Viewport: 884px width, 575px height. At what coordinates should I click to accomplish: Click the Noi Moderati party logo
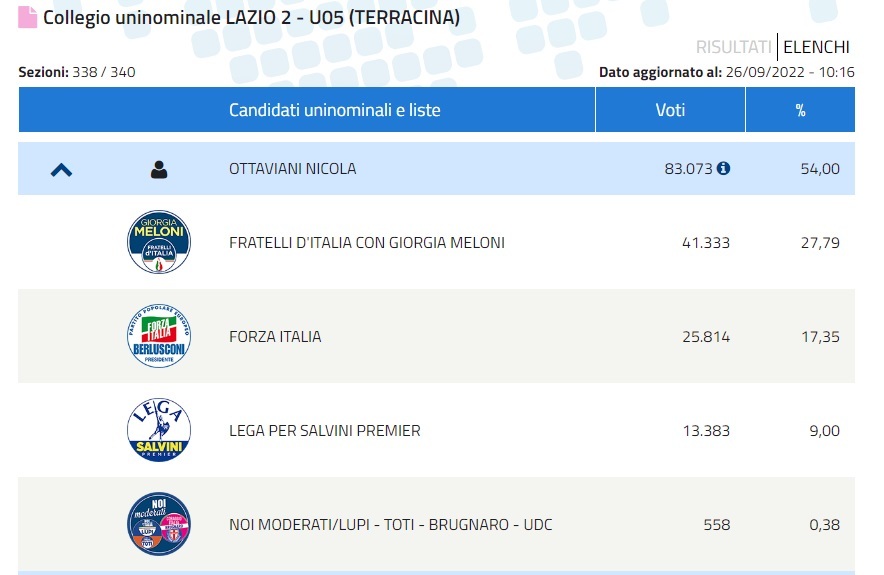(159, 524)
